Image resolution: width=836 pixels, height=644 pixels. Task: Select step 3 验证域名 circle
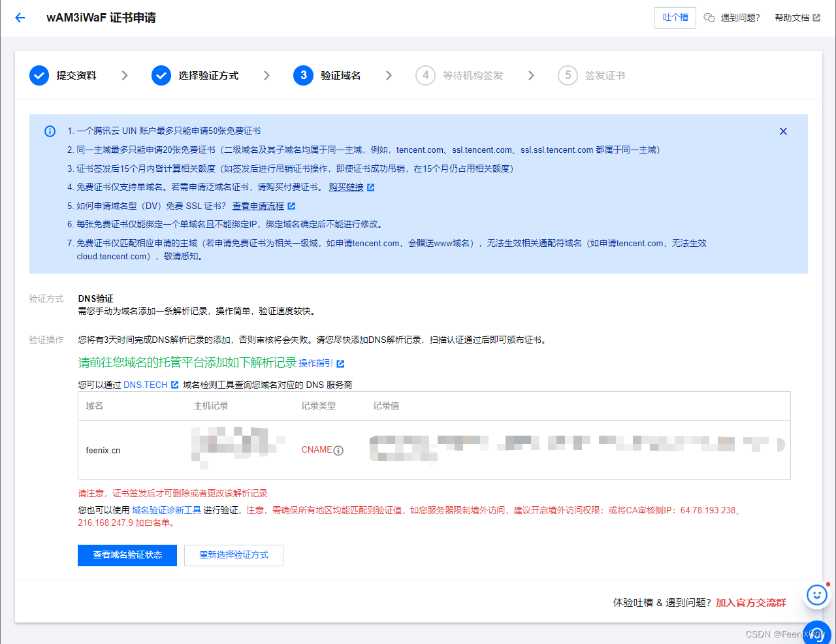pos(303,75)
